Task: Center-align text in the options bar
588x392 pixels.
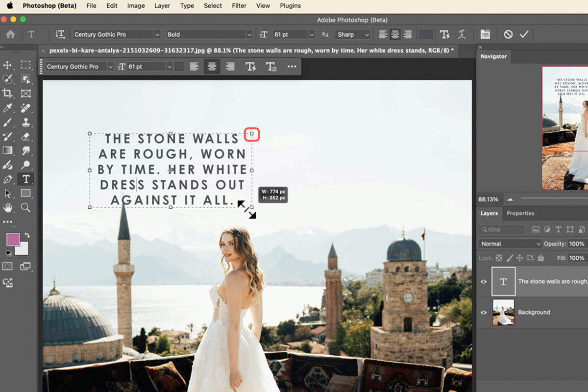Action: click(x=394, y=34)
